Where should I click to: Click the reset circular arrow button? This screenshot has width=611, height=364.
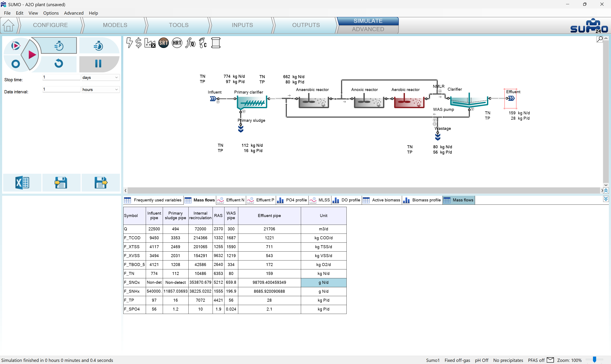tap(59, 63)
